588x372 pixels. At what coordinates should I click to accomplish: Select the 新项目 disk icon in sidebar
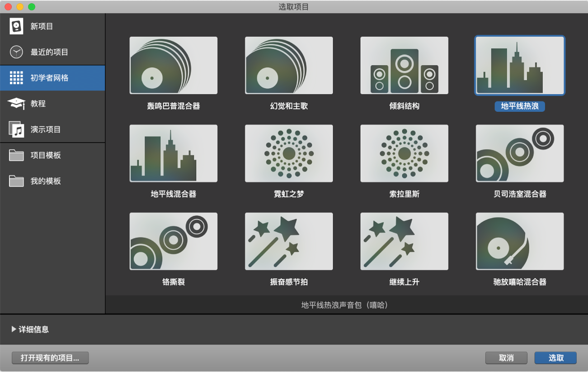click(x=17, y=26)
